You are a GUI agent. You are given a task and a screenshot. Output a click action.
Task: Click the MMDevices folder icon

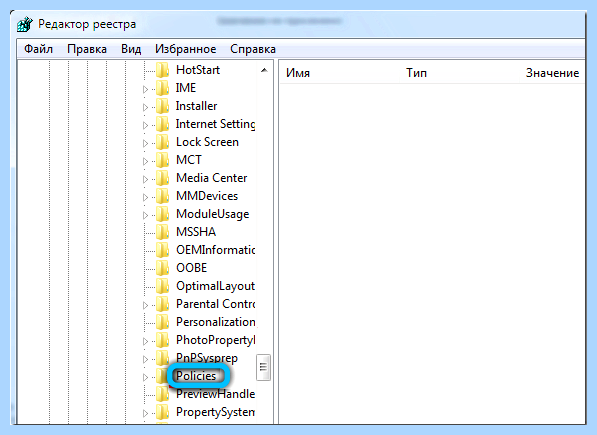click(x=163, y=196)
